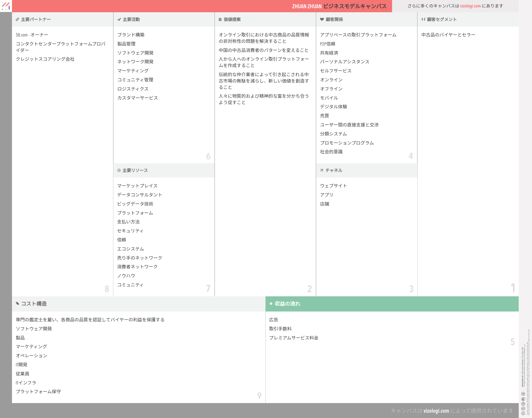Screen dimensions: 532x418
Task: Open the vizologi.com link in top banner
Action: coord(470,6)
